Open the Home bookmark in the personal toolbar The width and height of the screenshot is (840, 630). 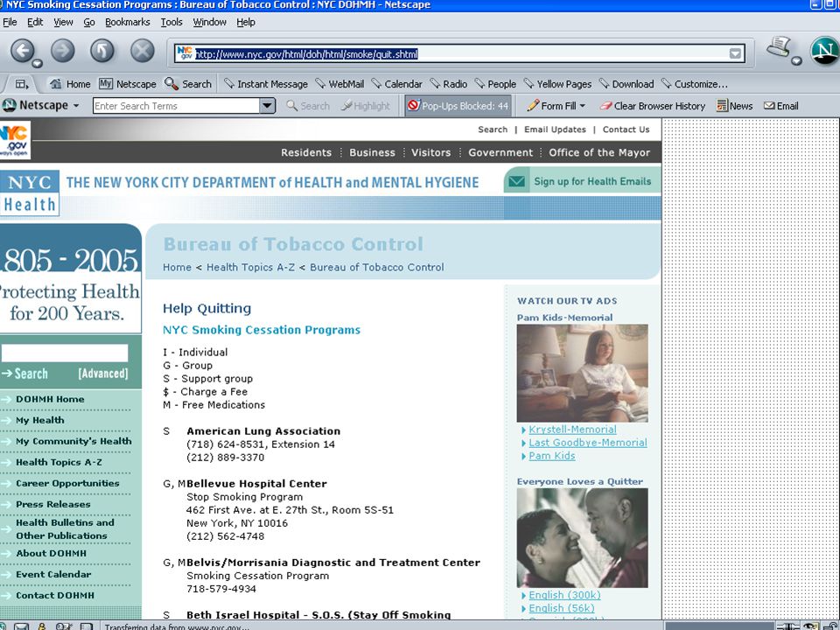70,84
